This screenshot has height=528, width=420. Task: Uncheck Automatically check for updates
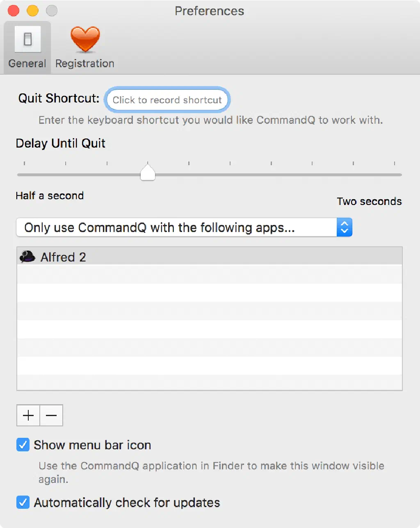coord(23,502)
